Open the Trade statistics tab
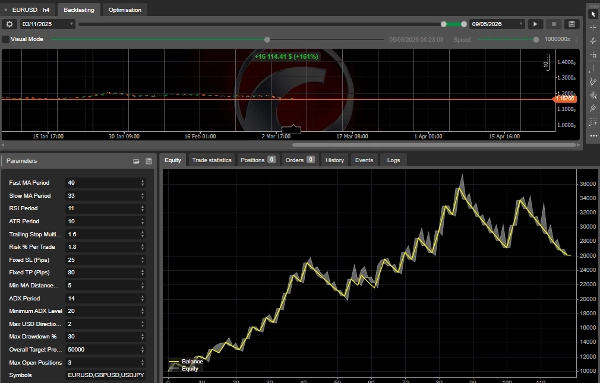This screenshot has height=383, width=600. click(212, 160)
